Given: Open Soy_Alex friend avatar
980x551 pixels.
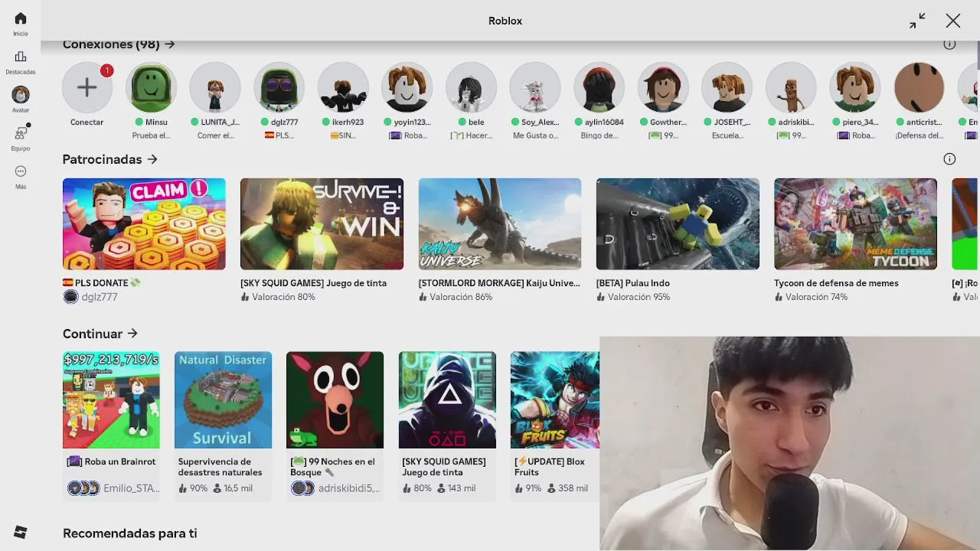Looking at the screenshot, I should [x=535, y=87].
